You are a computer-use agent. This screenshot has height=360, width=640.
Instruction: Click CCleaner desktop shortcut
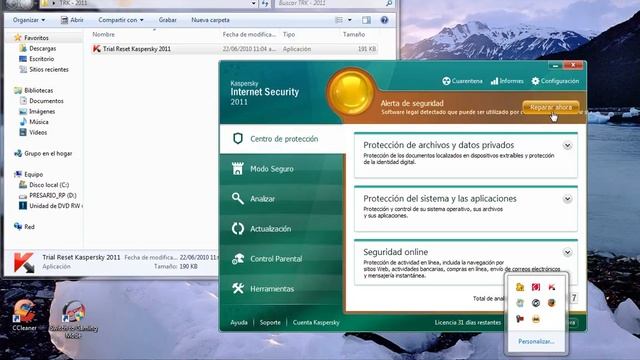(24, 316)
